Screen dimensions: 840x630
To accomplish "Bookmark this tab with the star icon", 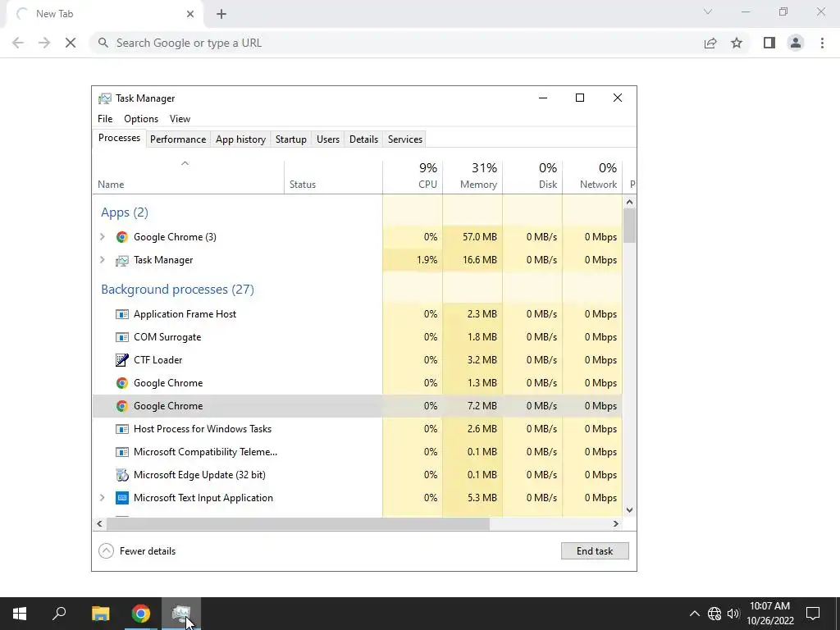I will (737, 43).
